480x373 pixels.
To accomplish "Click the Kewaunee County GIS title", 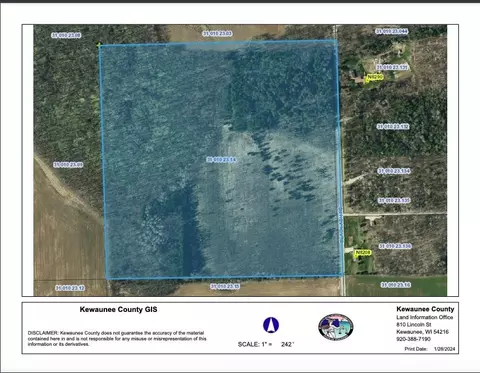I will (118, 309).
